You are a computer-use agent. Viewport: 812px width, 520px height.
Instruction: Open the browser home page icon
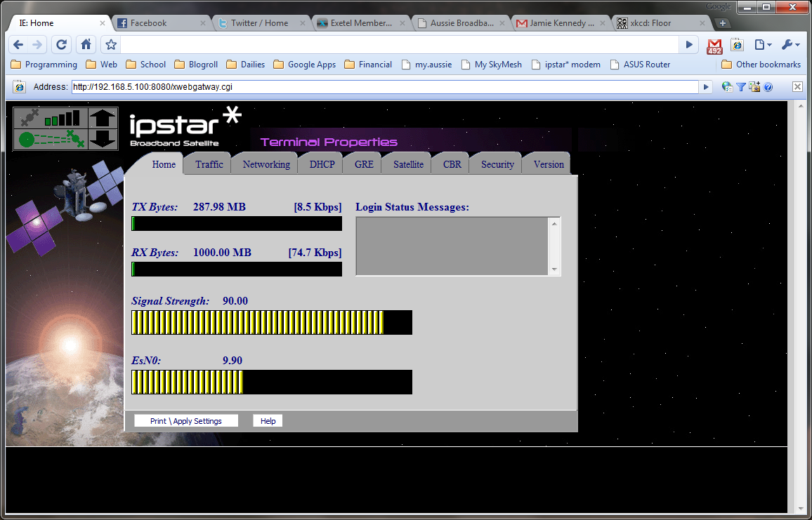tap(86, 44)
